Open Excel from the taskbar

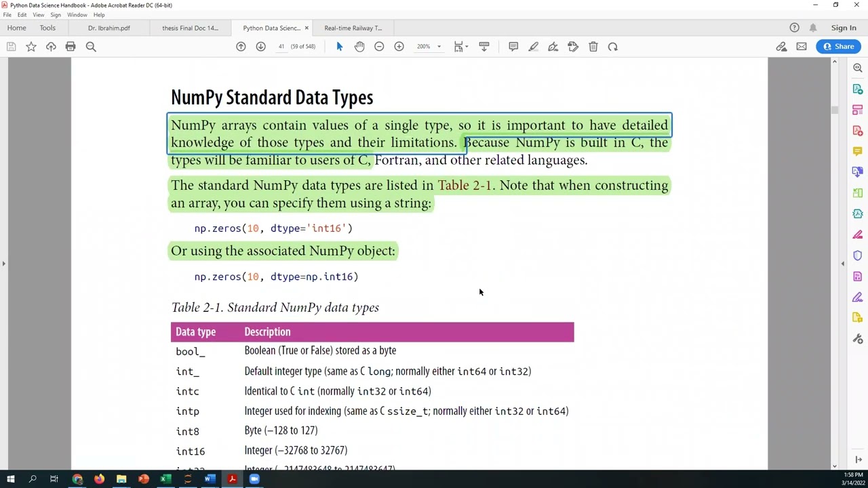click(164, 479)
